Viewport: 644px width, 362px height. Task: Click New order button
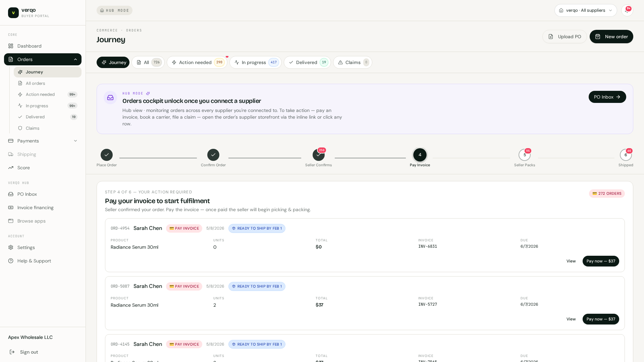coord(611,37)
